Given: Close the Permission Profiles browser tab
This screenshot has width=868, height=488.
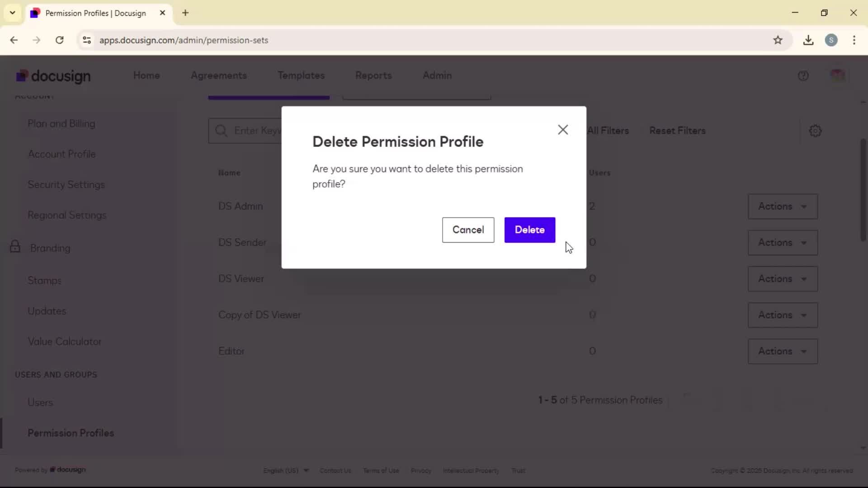Looking at the screenshot, I should [162, 13].
